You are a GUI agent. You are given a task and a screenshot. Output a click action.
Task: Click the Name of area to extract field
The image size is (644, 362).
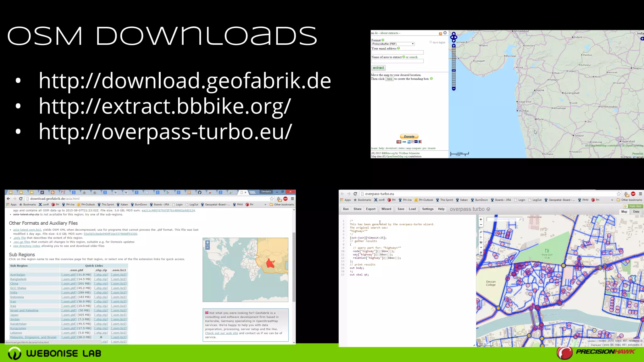coord(397,61)
